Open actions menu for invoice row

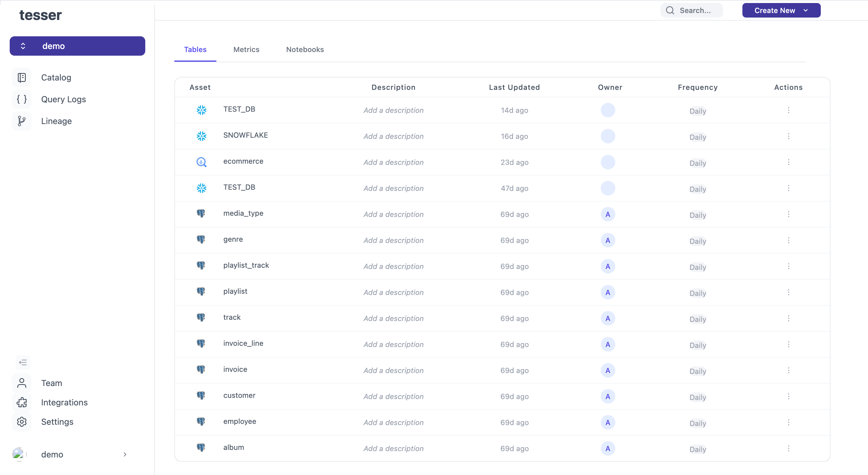[x=788, y=370]
